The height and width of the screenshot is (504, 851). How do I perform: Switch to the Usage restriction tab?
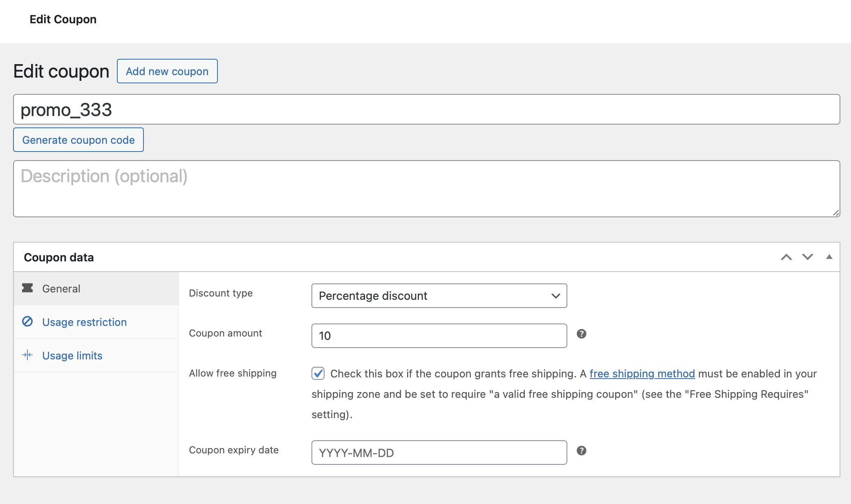click(84, 322)
